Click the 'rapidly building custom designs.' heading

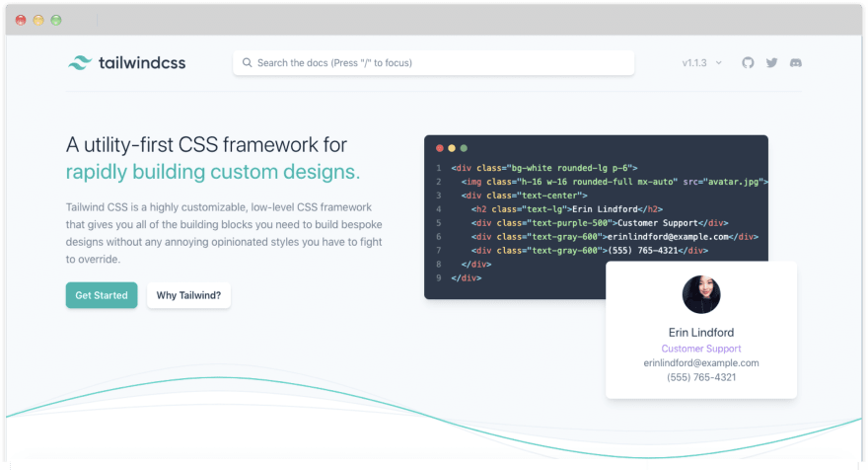213,172
